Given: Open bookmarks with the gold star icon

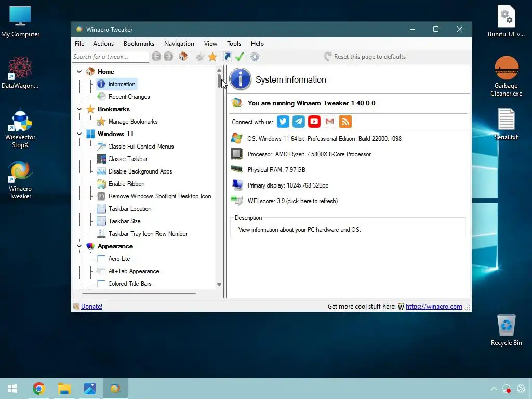Looking at the screenshot, I should (212, 57).
